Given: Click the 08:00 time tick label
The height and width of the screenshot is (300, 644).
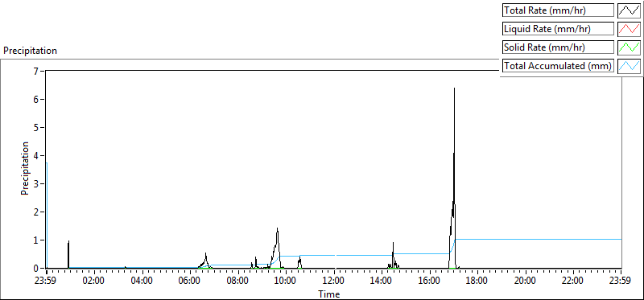Looking at the screenshot, I should 238,282.
